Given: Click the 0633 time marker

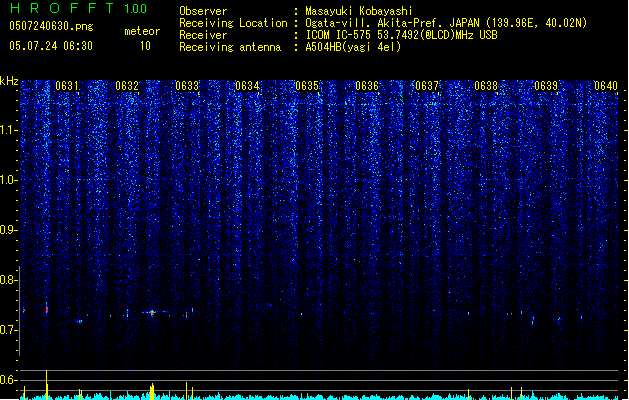Looking at the screenshot, I should click(x=187, y=86).
